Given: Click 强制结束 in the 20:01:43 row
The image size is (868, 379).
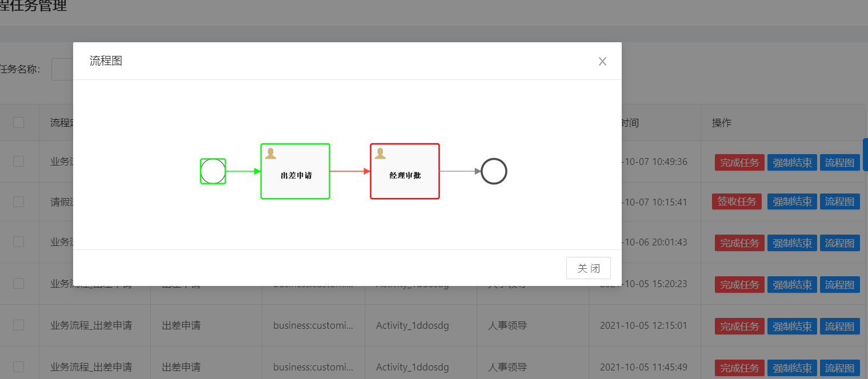Looking at the screenshot, I should coord(792,243).
